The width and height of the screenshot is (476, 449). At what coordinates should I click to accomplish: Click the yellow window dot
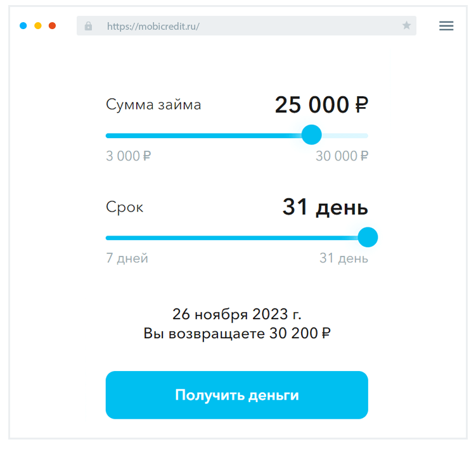[x=38, y=26]
